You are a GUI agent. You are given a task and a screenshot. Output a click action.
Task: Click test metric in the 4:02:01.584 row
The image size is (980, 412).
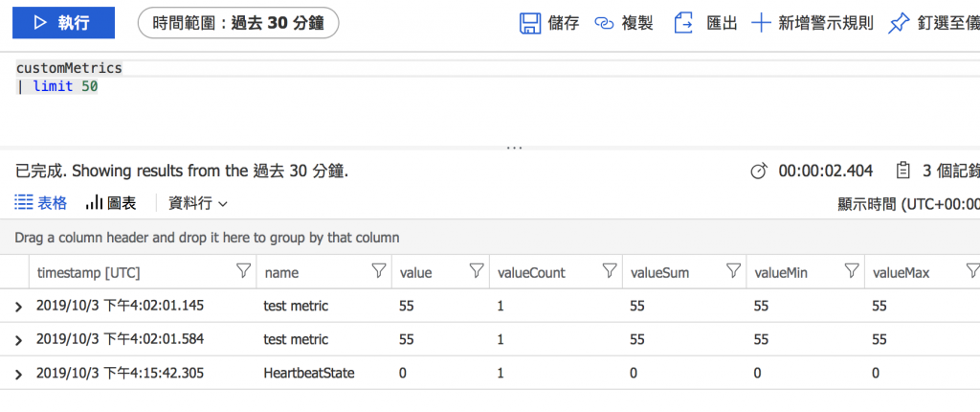[x=297, y=339]
